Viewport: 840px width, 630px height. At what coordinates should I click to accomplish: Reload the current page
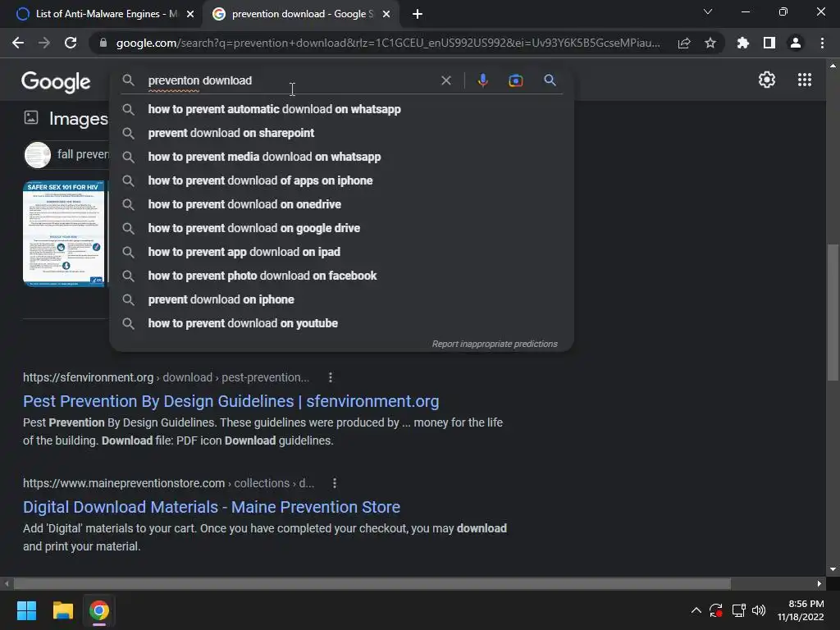71,43
